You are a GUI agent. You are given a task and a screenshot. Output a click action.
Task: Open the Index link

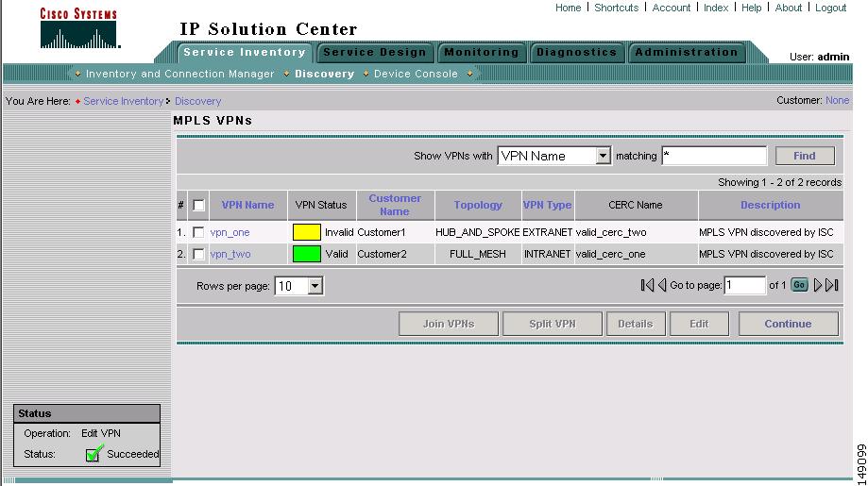(716, 8)
